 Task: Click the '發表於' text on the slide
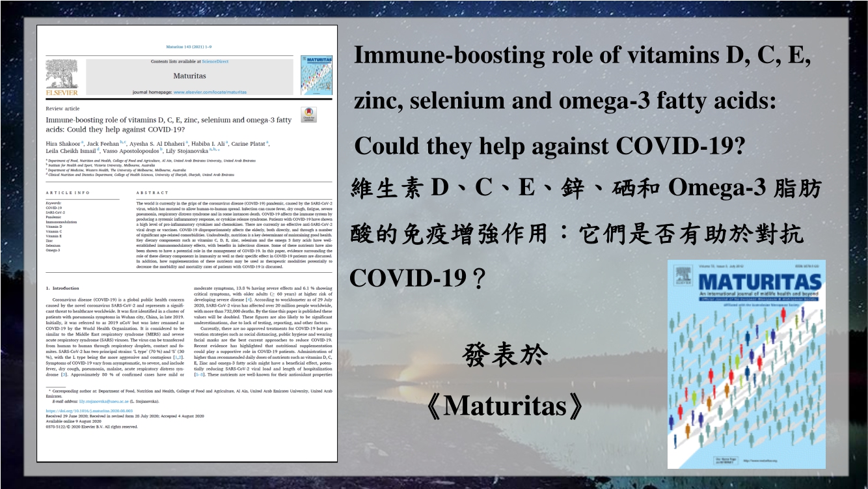(504, 356)
